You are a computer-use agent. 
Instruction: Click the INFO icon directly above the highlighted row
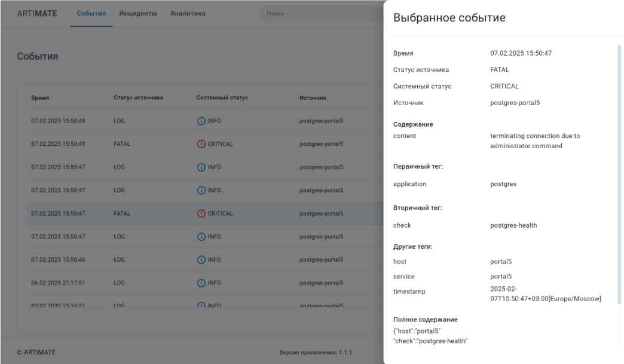click(201, 190)
